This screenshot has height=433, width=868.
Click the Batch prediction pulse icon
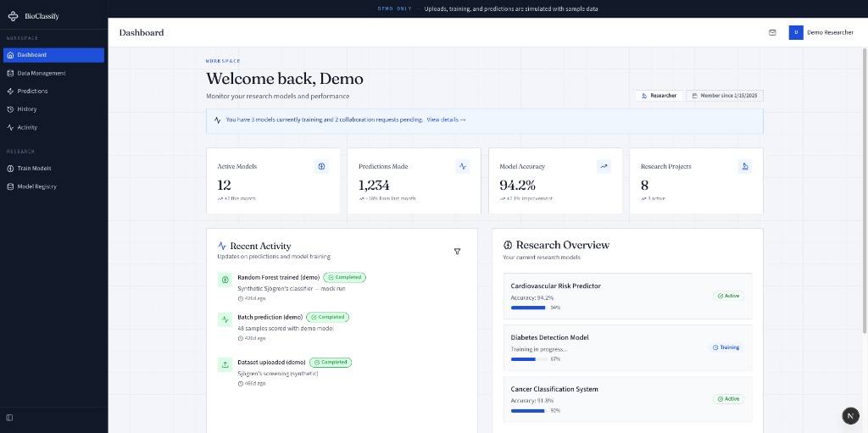coord(225,319)
